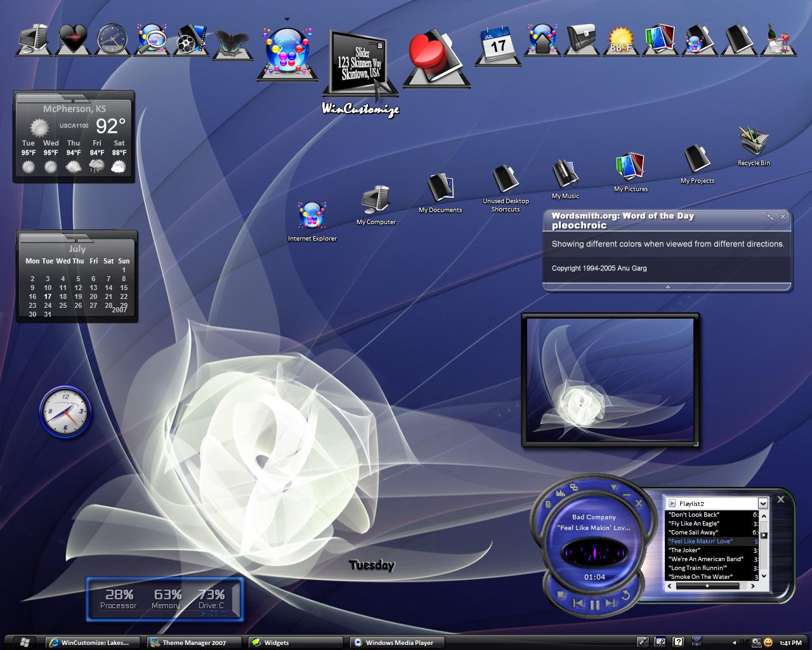Image resolution: width=812 pixels, height=650 pixels.
Task: Skip to the next track in media player
Action: pyautogui.click(x=610, y=603)
